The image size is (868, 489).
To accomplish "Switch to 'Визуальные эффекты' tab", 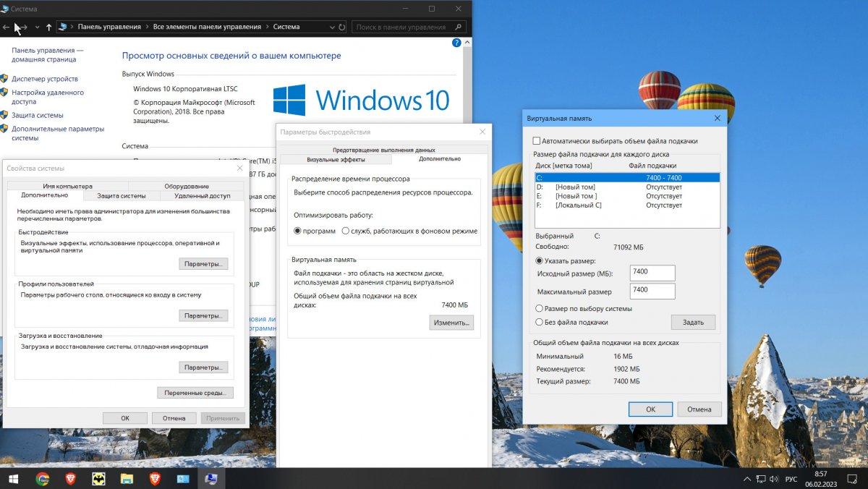I will point(335,159).
